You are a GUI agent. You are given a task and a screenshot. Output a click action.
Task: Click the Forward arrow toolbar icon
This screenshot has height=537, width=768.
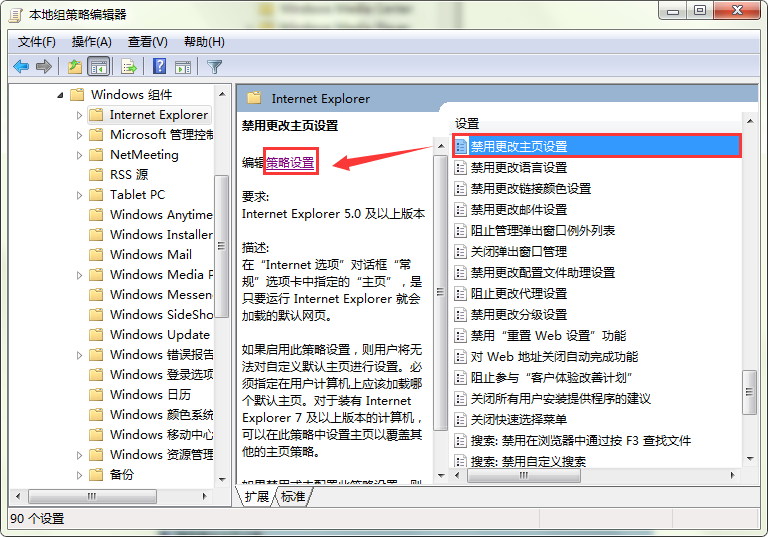(44, 67)
